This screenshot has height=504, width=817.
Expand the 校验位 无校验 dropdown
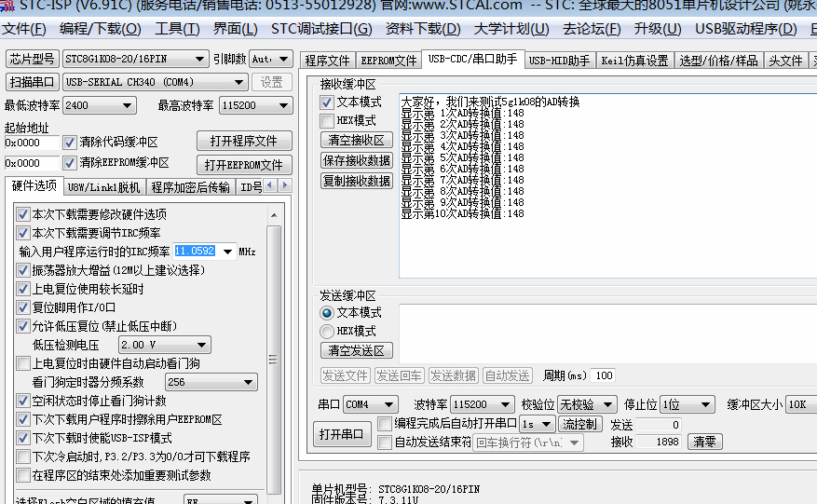pos(607,404)
